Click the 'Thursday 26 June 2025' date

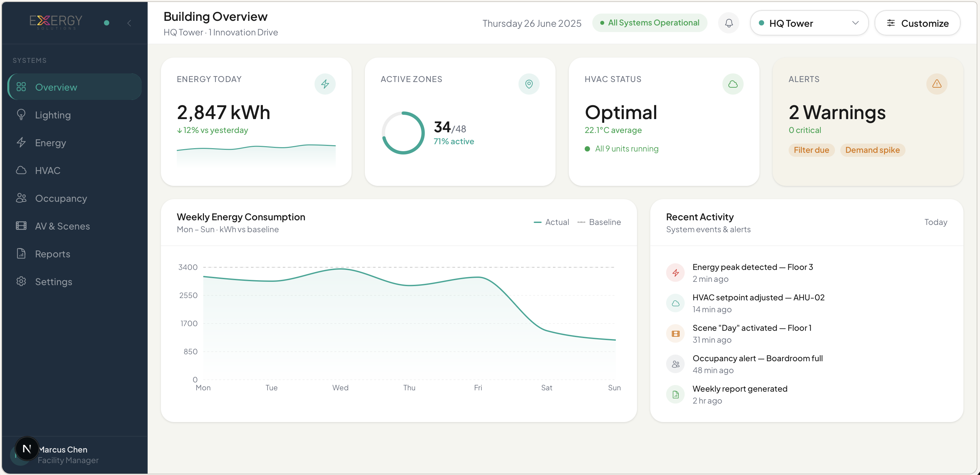(x=532, y=23)
